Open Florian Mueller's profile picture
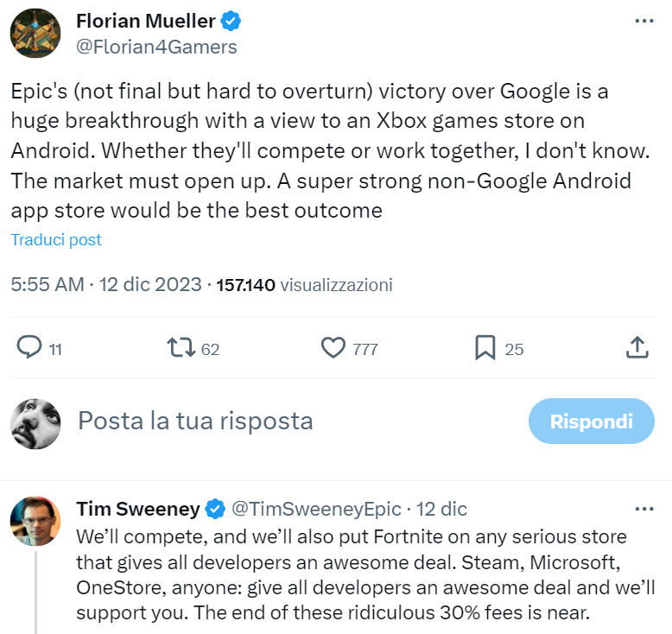The height and width of the screenshot is (634, 672). 35,33
